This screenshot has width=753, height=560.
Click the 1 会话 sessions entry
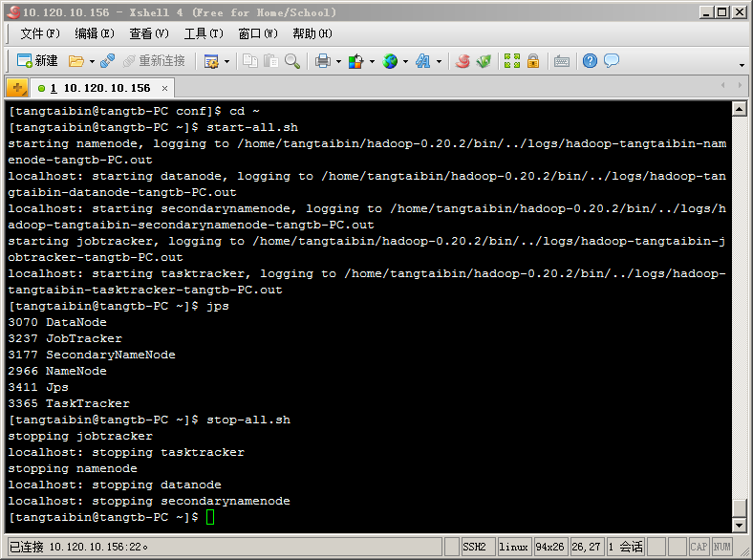626,547
